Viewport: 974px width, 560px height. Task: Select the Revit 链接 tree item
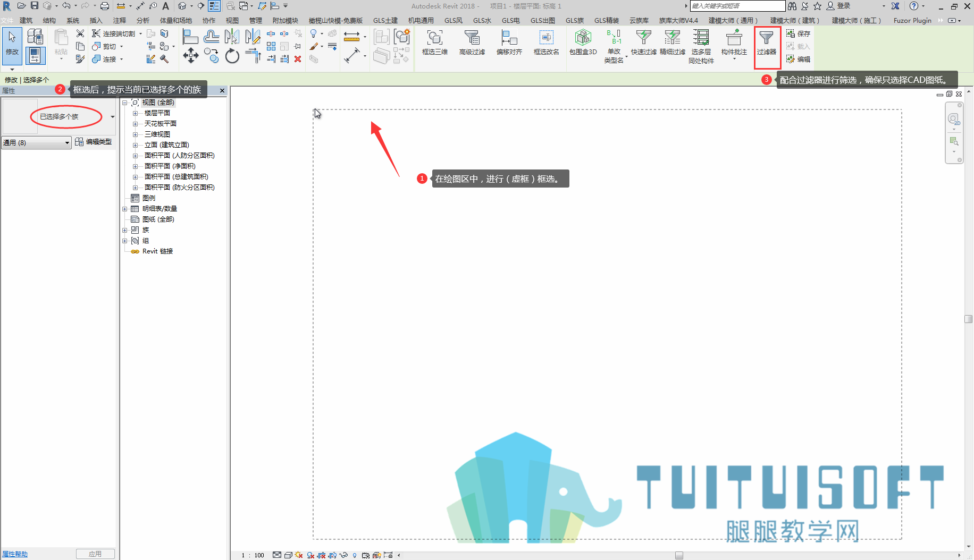click(157, 251)
